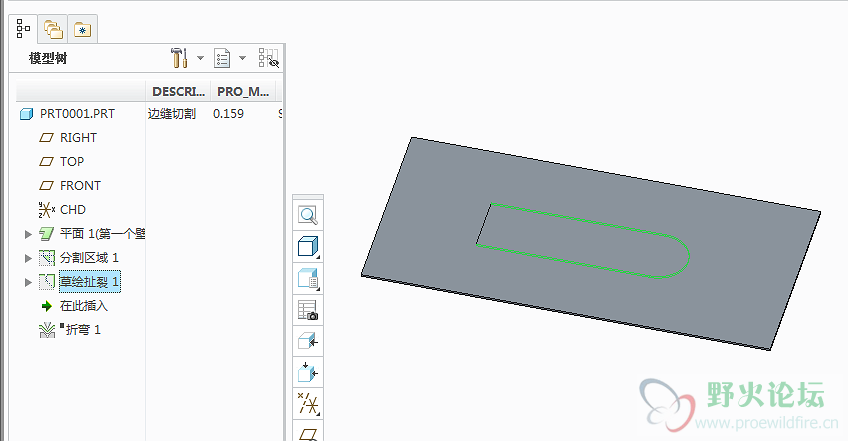
Task: Open the Favorites tab
Action: pos(82,30)
